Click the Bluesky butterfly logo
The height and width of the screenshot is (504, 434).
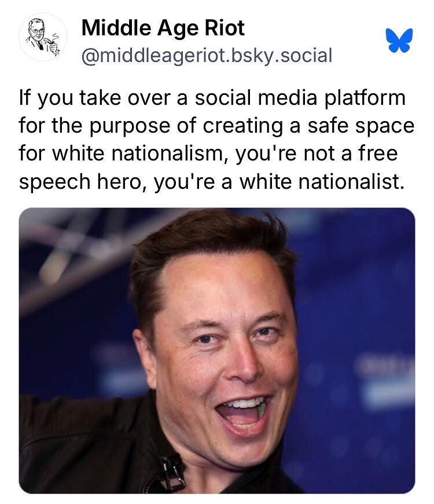(399, 40)
